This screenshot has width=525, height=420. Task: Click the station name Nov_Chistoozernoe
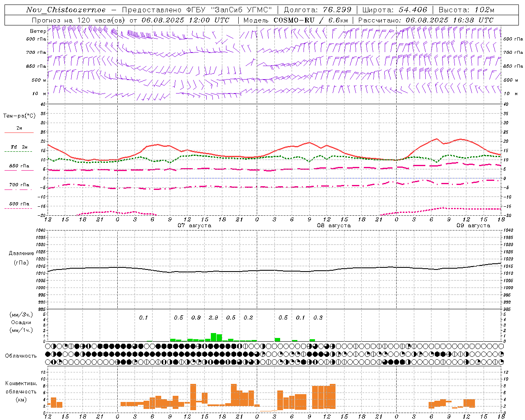(66, 10)
